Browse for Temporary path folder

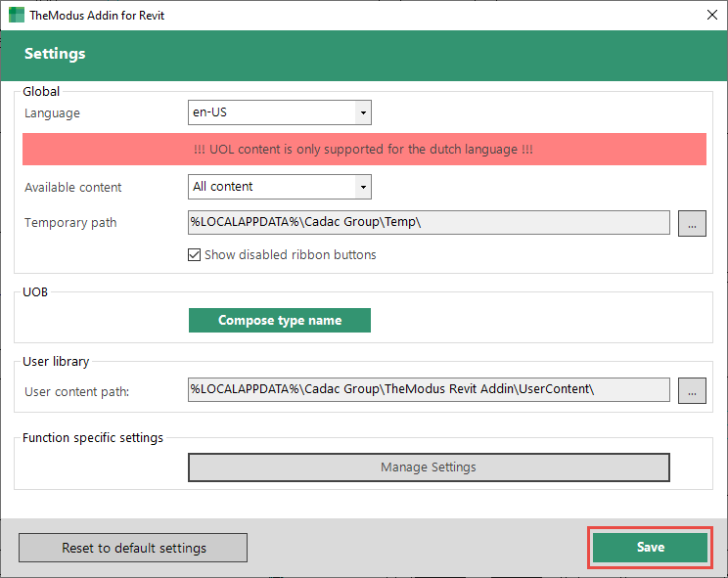[x=692, y=223]
